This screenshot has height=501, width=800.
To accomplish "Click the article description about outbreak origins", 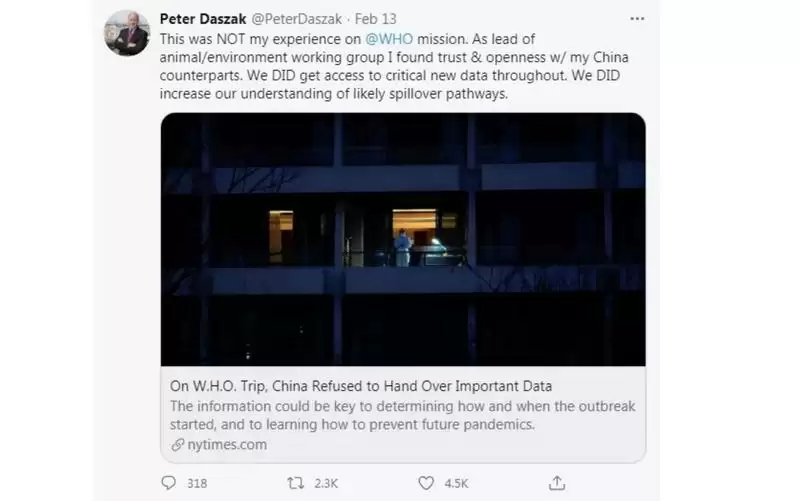I will [x=403, y=415].
